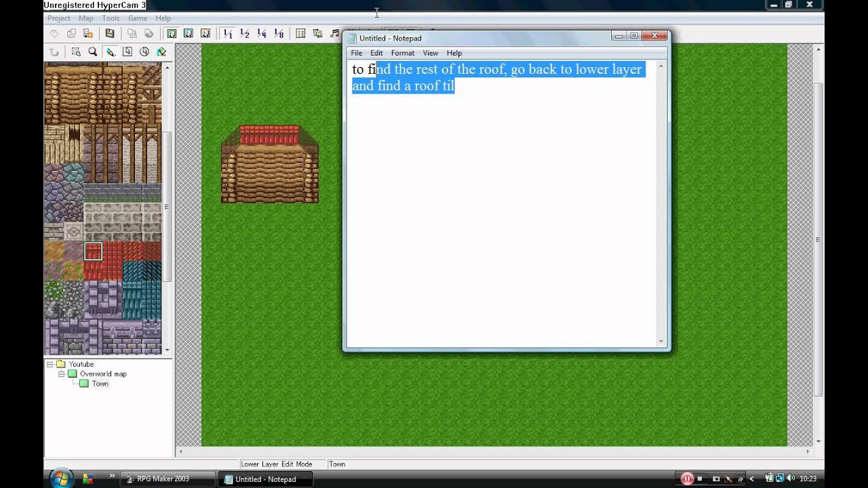Click the tile palette scroll down arrow
Screen dimensions: 868x488
[x=167, y=350]
